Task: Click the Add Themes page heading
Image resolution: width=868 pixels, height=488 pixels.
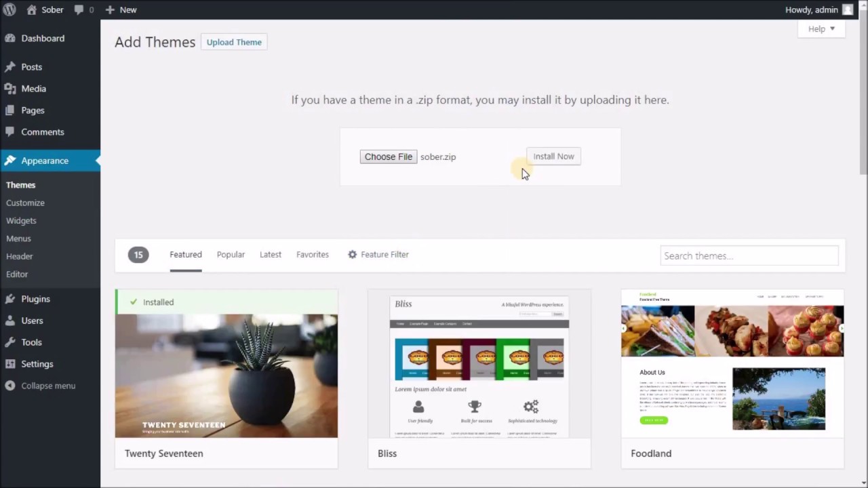Action: click(155, 42)
